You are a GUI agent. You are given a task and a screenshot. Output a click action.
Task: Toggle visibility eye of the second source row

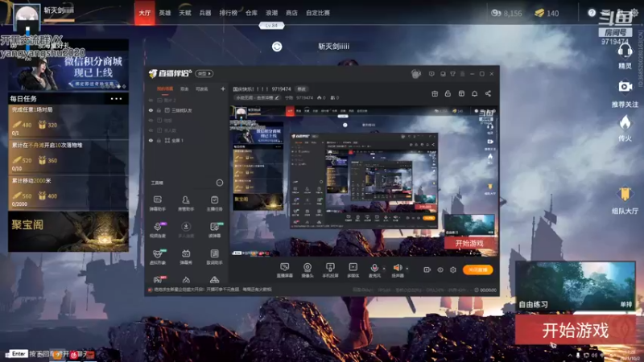pyautogui.click(x=151, y=110)
